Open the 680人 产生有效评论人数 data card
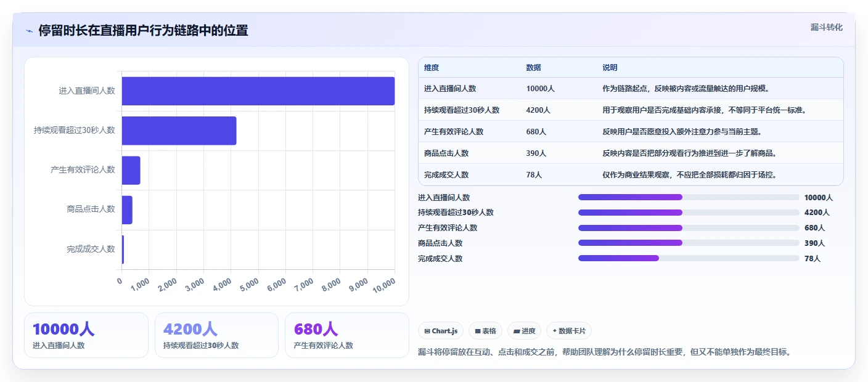 [x=347, y=335]
